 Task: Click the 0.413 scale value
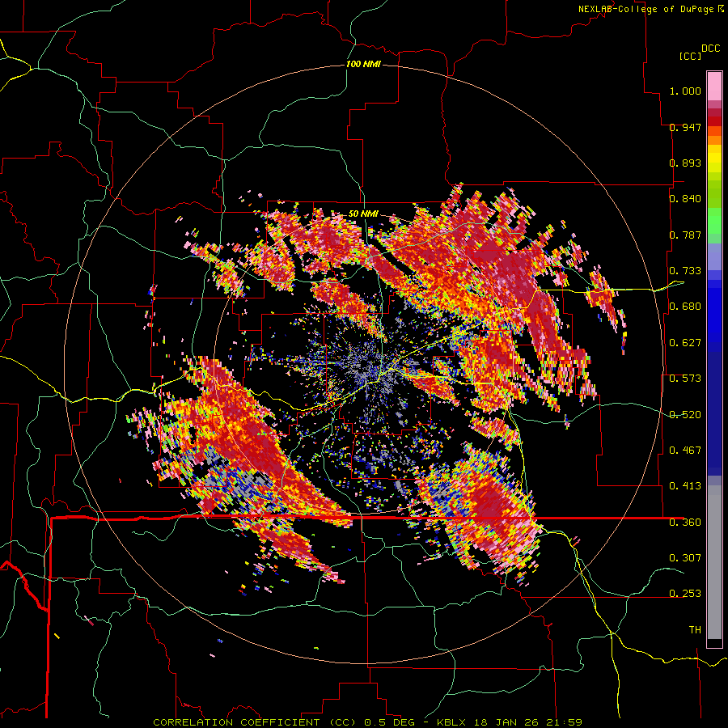685,486
